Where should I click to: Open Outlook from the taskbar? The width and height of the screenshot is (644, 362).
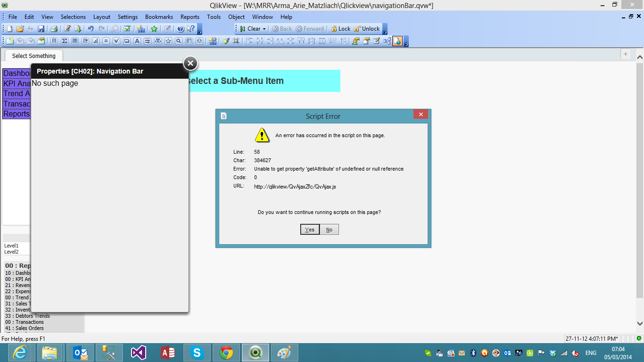coord(80,353)
